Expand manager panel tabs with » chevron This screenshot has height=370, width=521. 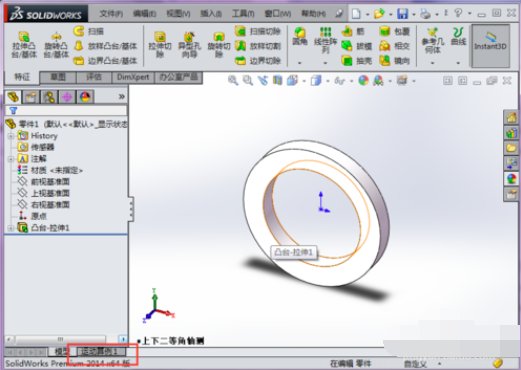click(x=122, y=97)
